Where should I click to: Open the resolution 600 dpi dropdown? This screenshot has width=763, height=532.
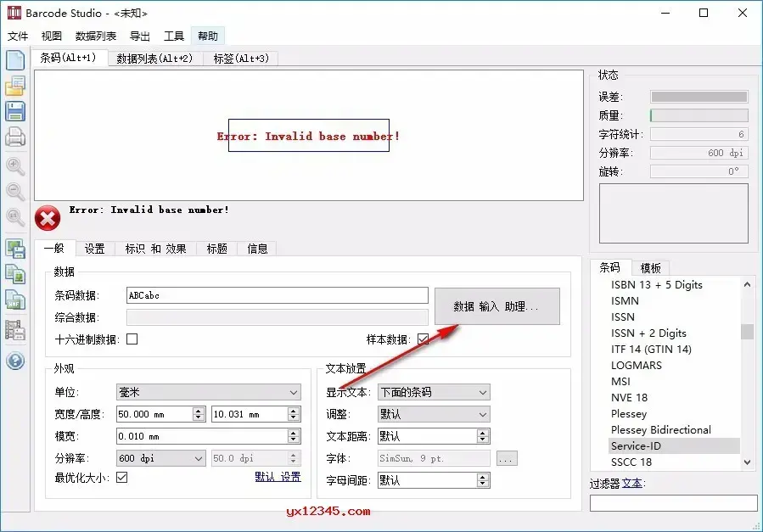pos(160,458)
